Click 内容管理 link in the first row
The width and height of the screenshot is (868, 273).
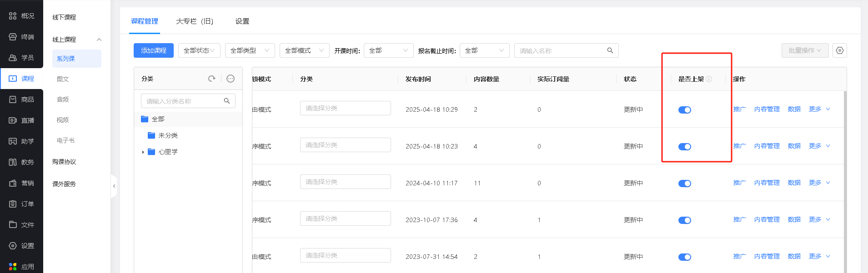coord(767,109)
